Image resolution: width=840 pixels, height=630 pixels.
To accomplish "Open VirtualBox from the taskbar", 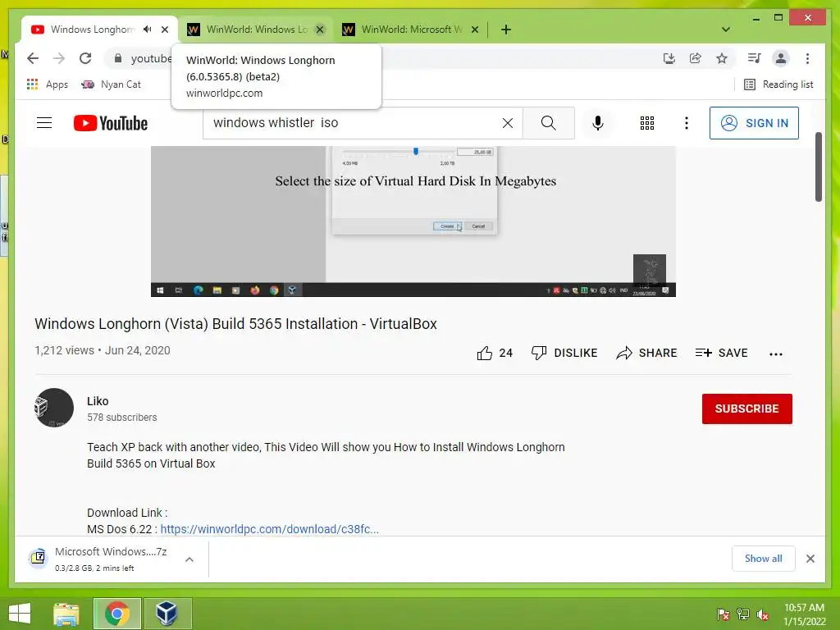I will [x=167, y=614].
